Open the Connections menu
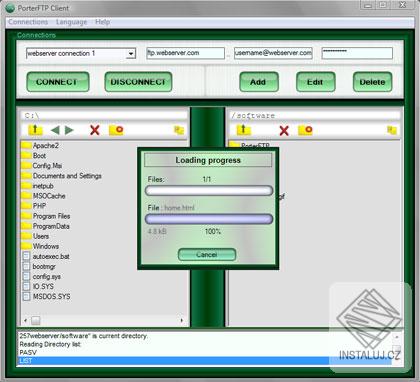 click(28, 22)
